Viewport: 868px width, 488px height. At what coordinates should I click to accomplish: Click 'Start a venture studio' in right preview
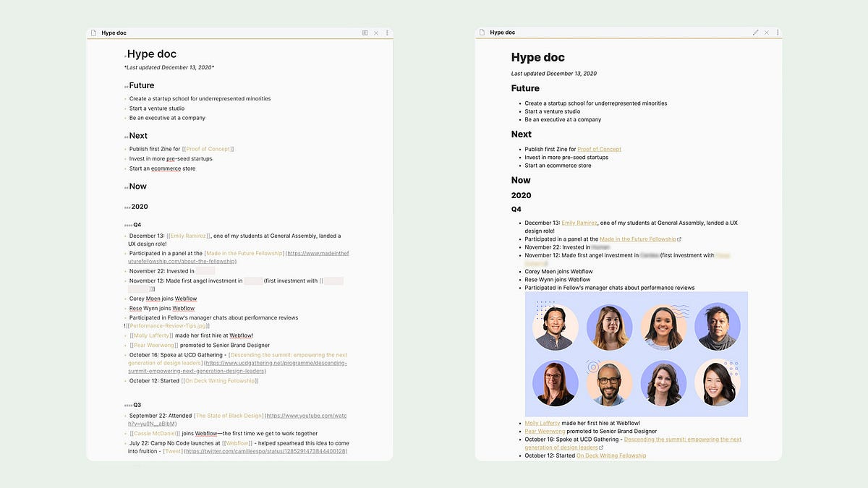(x=553, y=111)
